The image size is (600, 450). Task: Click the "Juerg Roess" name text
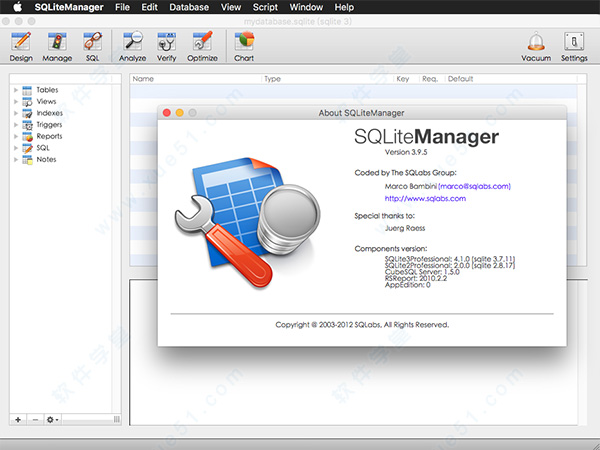click(405, 228)
